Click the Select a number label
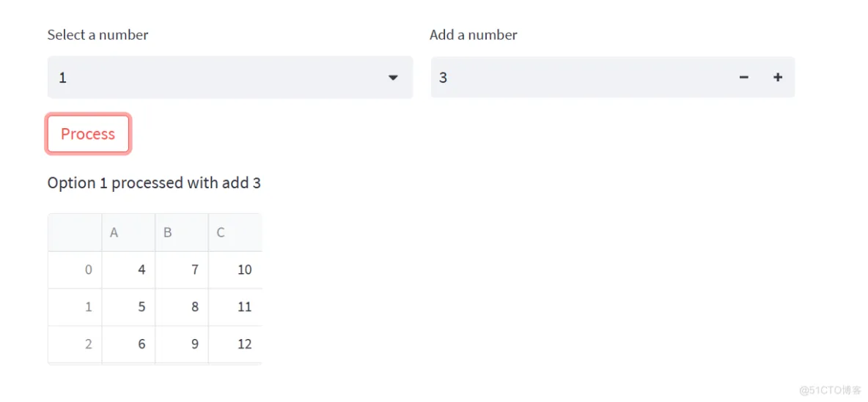This screenshot has height=402, width=868. (x=98, y=35)
